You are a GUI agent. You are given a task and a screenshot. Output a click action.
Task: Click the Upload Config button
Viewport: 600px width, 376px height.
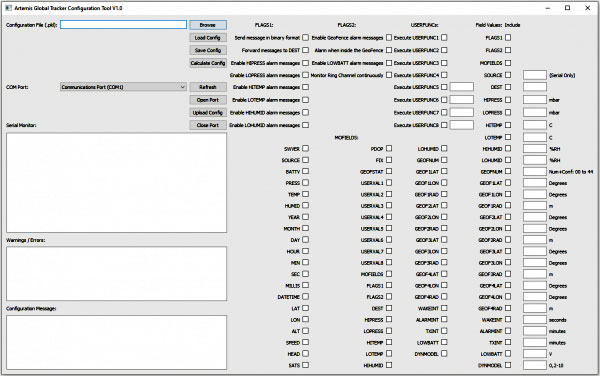pos(208,112)
